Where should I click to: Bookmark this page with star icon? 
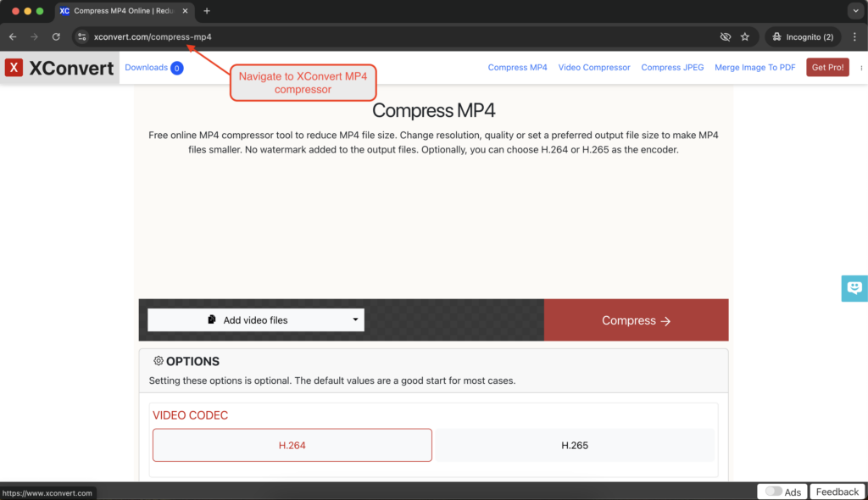pos(745,36)
